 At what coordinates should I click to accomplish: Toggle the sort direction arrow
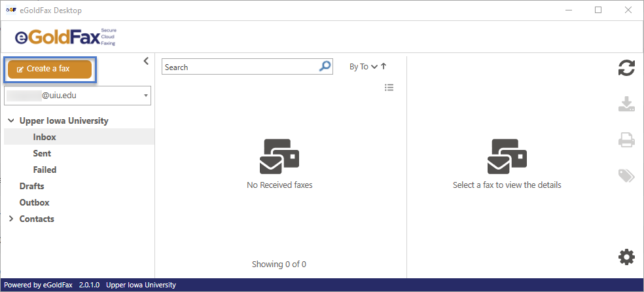pyautogui.click(x=384, y=66)
